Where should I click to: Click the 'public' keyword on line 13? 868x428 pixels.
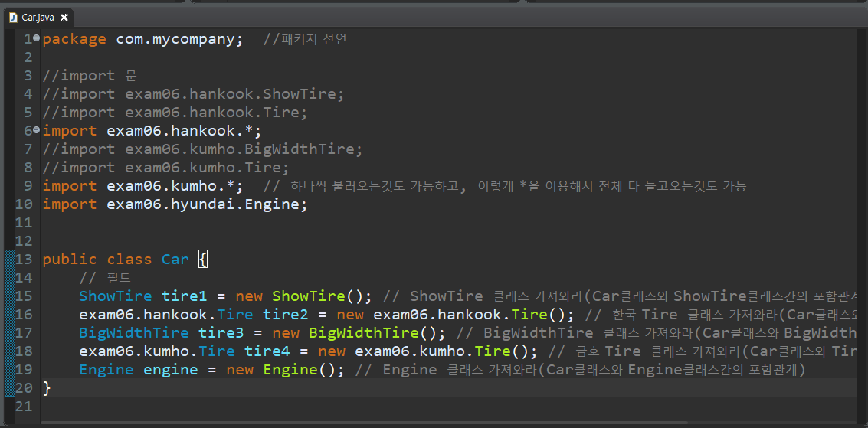70,260
